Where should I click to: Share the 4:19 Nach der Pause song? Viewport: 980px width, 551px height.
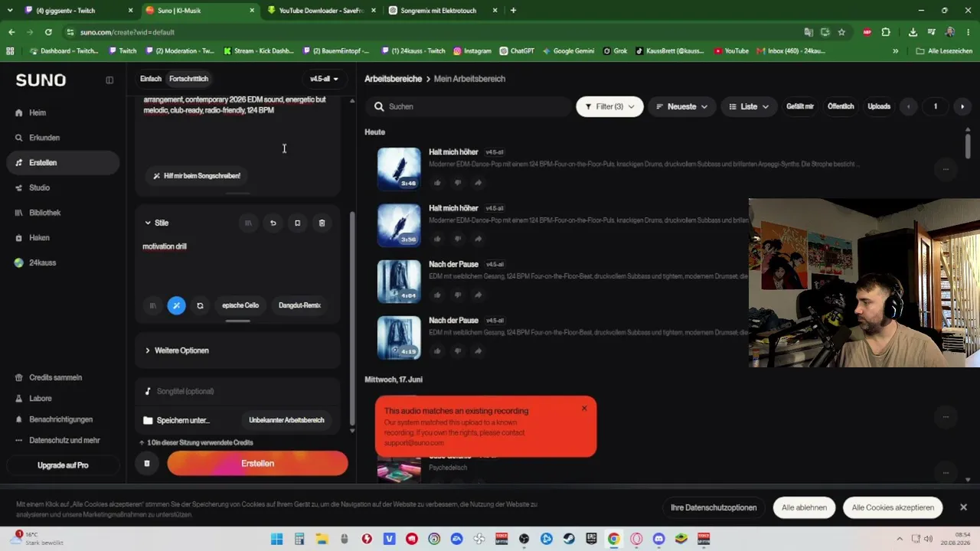pyautogui.click(x=478, y=350)
